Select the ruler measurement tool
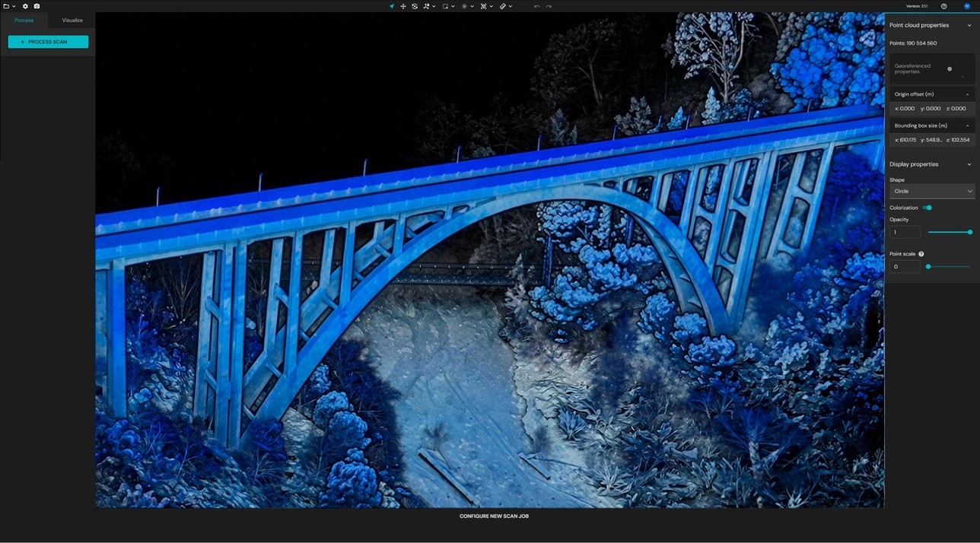The height and width of the screenshot is (543, 980). 502,6
